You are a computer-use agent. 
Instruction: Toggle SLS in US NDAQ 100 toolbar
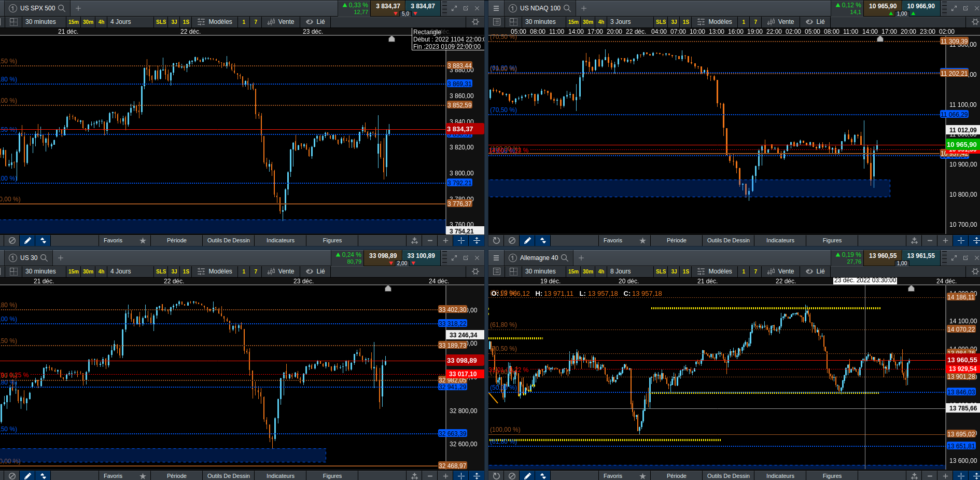[661, 22]
